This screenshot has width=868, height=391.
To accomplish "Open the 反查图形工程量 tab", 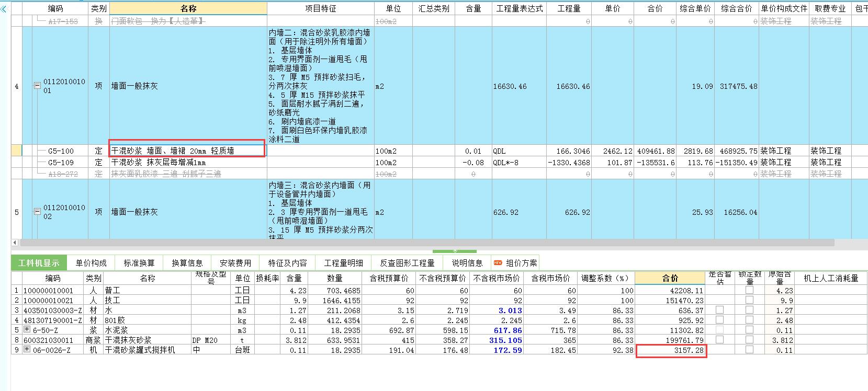I will coord(407,262).
